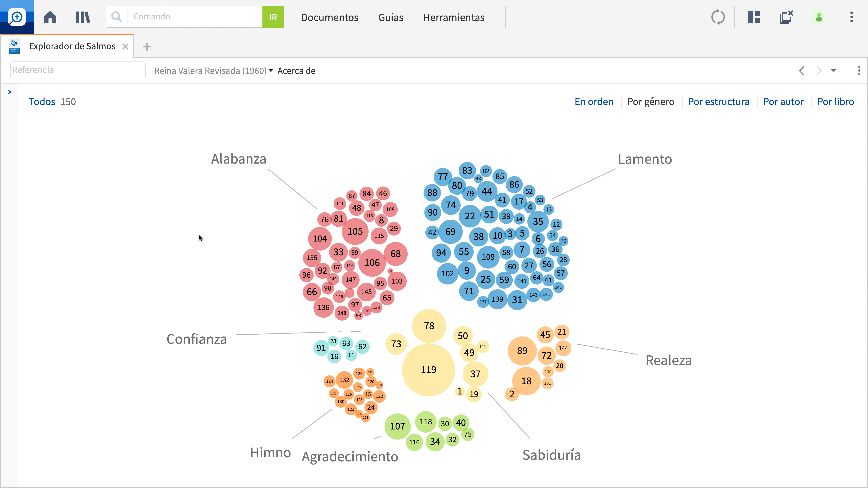Screen dimensions: 868x488
Task: Open the Herramientas menu
Action: 453,17
